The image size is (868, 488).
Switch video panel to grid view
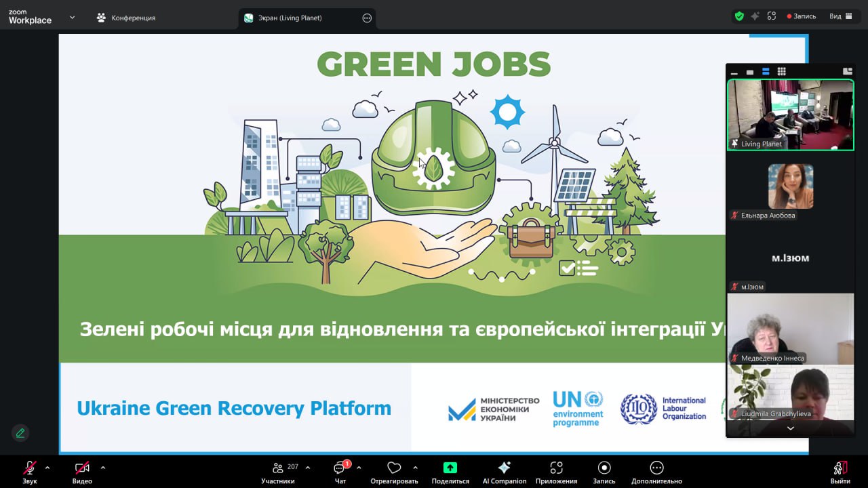[781, 72]
